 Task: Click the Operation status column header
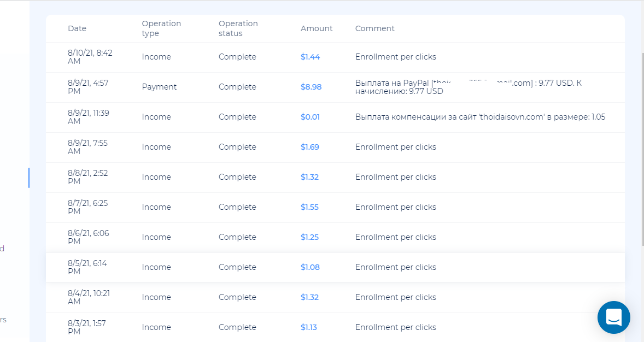coord(238,28)
